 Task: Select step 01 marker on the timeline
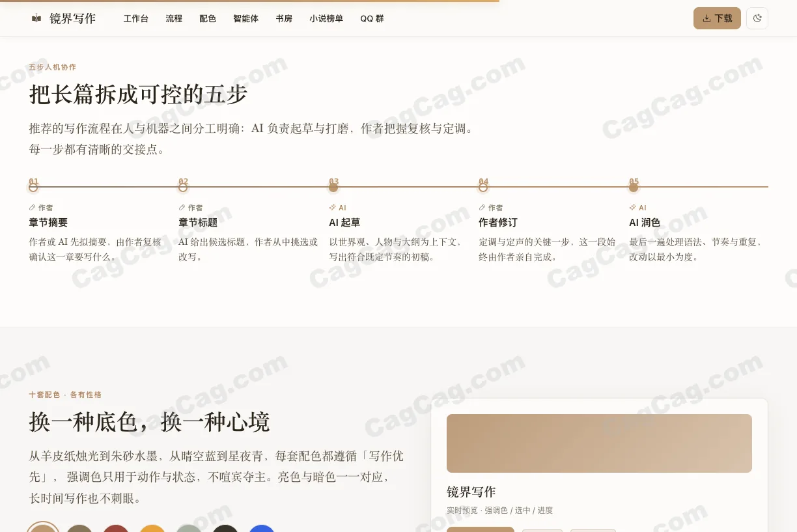coord(33,188)
